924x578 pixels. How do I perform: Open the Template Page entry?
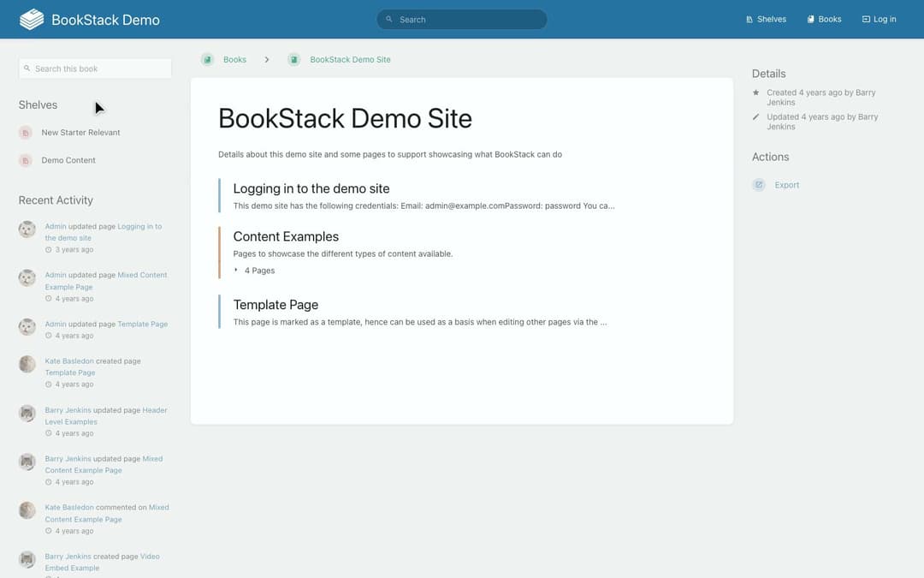click(275, 305)
